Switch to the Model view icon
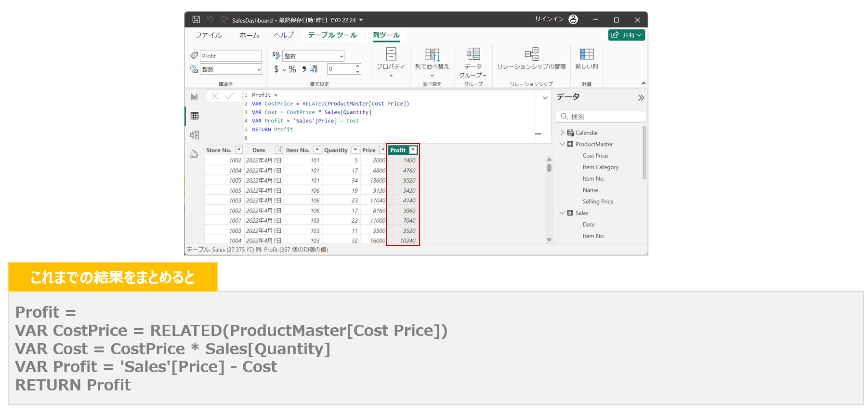868x415 pixels. point(194,135)
